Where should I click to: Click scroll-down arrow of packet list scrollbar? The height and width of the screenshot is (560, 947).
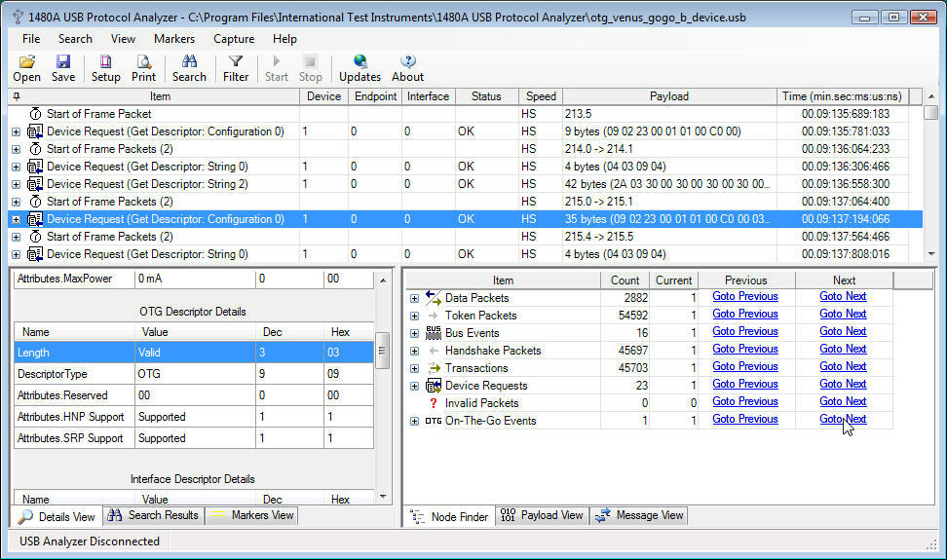coord(930,254)
